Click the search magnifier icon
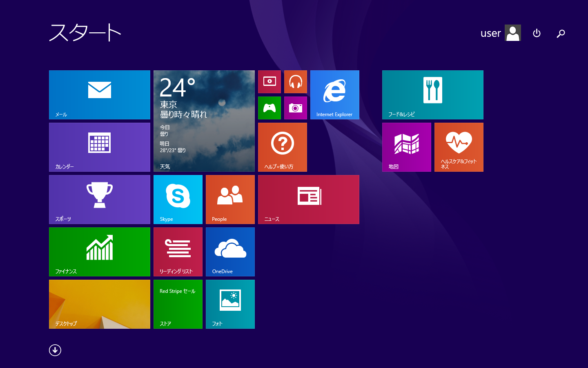Image resolution: width=588 pixels, height=368 pixels. (x=561, y=33)
